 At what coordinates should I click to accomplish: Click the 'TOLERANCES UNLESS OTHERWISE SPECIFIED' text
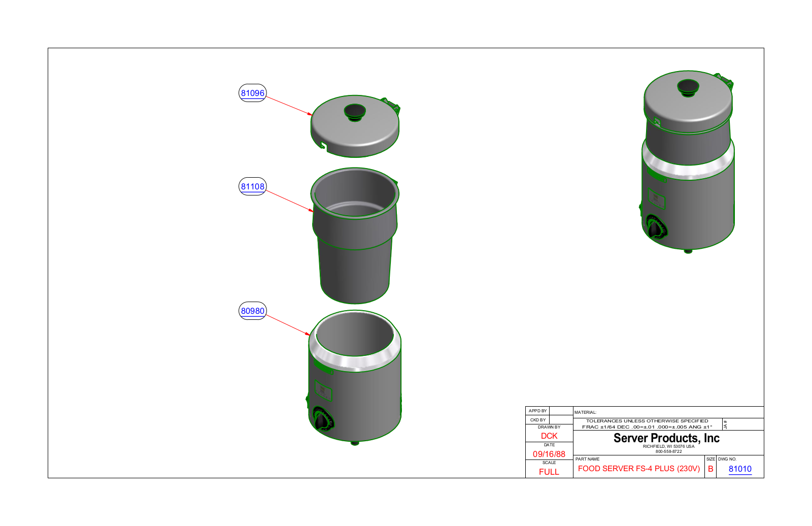647,421
